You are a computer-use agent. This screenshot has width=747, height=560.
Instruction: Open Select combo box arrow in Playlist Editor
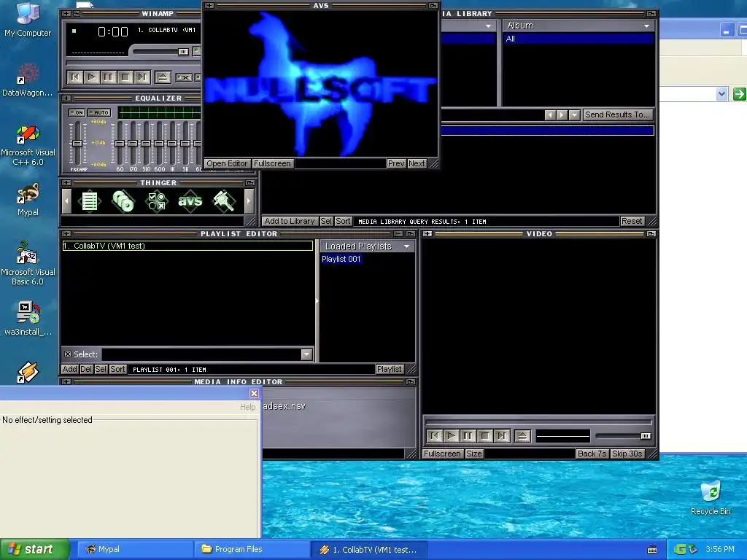coord(306,354)
